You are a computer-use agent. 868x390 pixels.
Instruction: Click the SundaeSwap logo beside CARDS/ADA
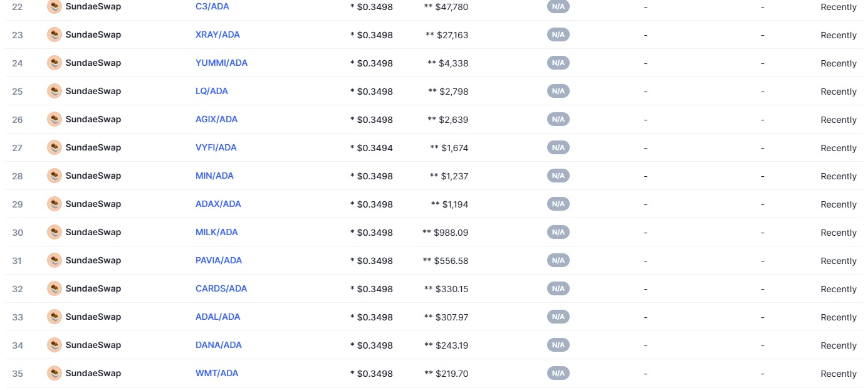[x=55, y=288]
